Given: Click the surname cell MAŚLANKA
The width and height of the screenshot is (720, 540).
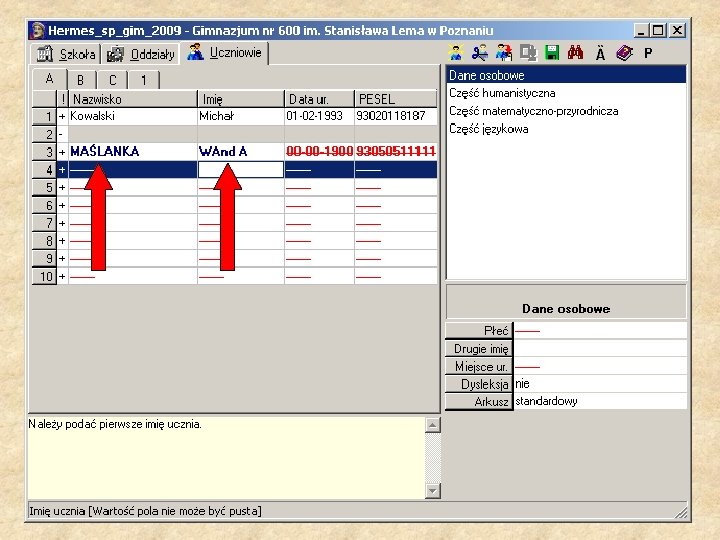Looking at the screenshot, I should click(133, 151).
